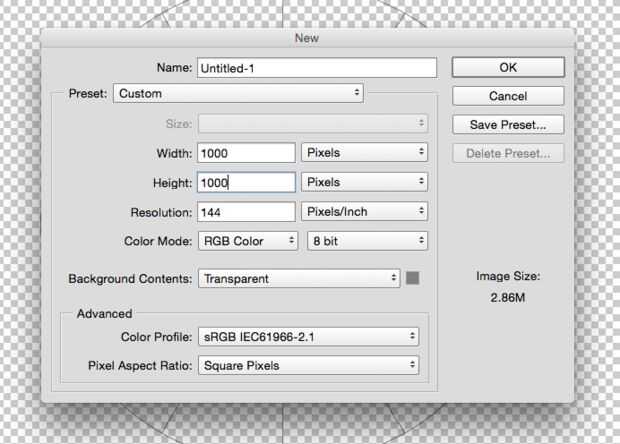
Task: Open the Preset dropdown set to Custom
Action: point(238,93)
